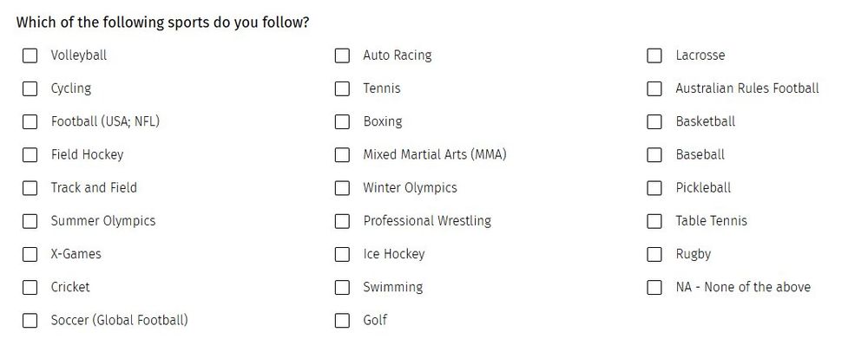
Task: Tick the Cycling option
Action: pyautogui.click(x=30, y=88)
